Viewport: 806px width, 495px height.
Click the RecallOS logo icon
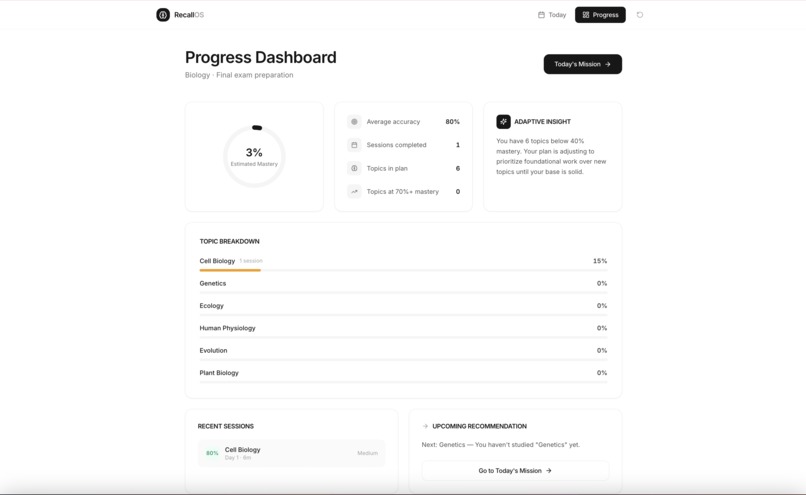pos(163,15)
